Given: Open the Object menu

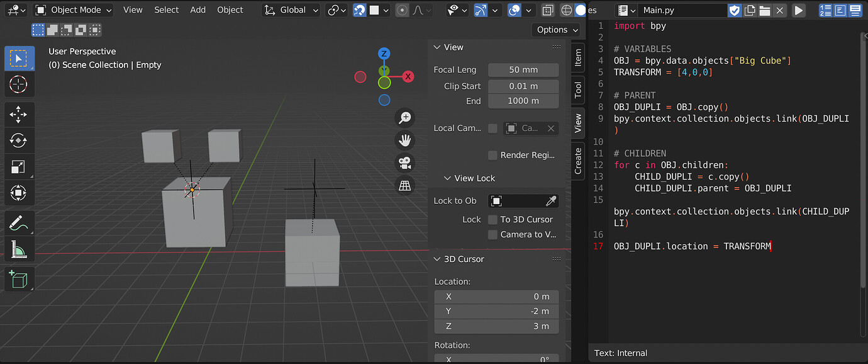Looking at the screenshot, I should click(230, 10).
